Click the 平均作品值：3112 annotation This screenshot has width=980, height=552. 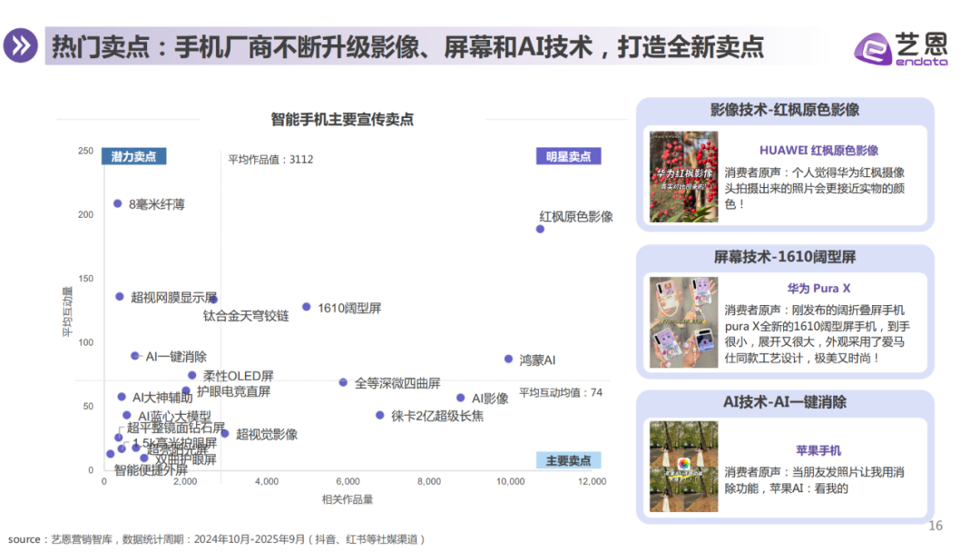coord(270,160)
